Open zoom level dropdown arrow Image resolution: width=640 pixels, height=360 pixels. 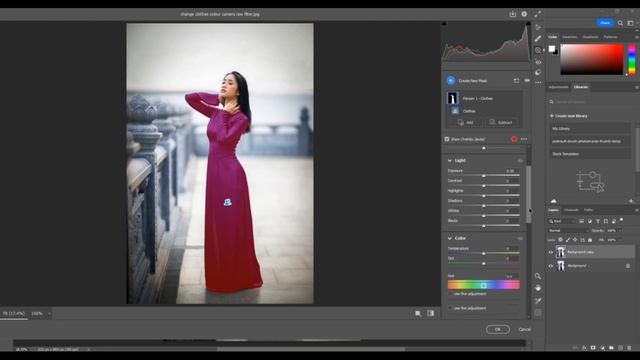pyautogui.click(x=49, y=313)
